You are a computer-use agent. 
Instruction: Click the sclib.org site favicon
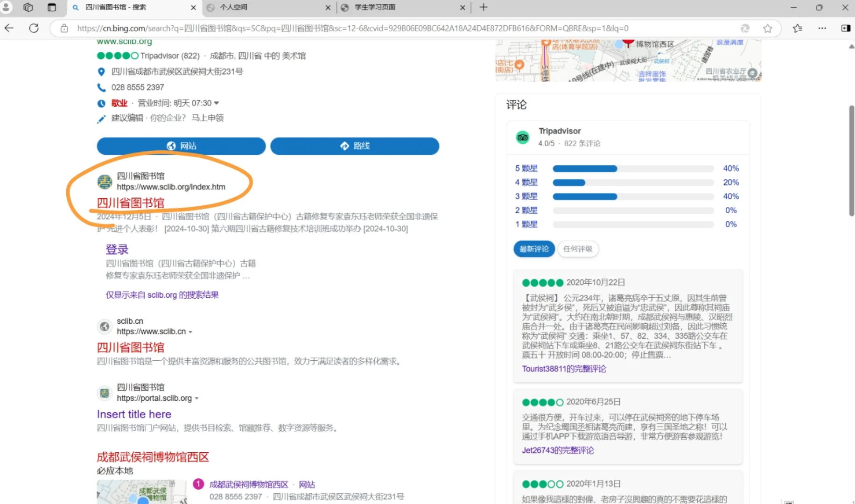click(x=105, y=182)
